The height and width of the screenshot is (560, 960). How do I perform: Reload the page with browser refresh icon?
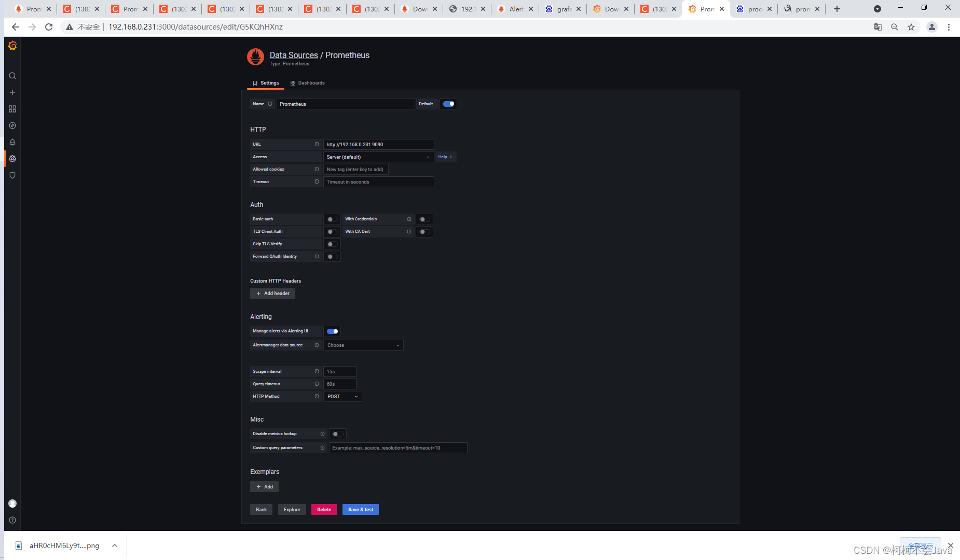pyautogui.click(x=49, y=27)
